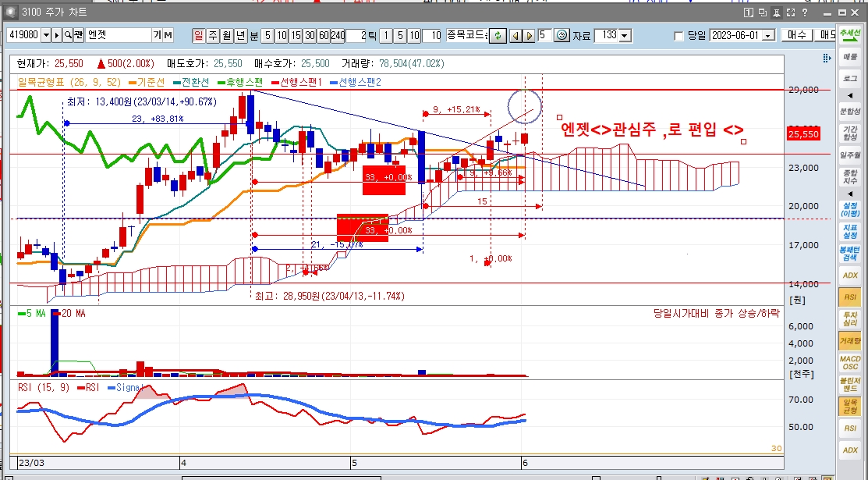The height and width of the screenshot is (480, 868).
Task: Click the 종합지수 sidebar button
Action: (850, 177)
